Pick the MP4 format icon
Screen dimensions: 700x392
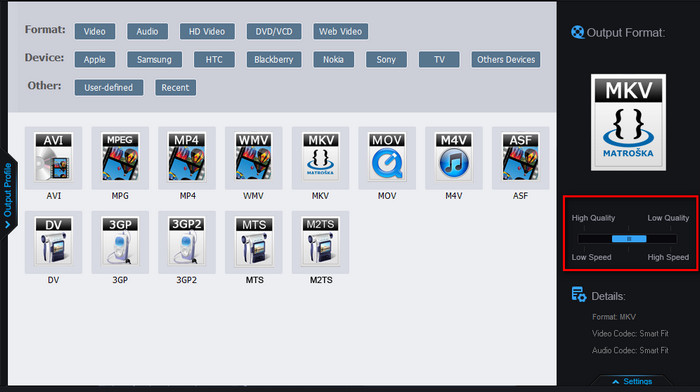pos(187,157)
